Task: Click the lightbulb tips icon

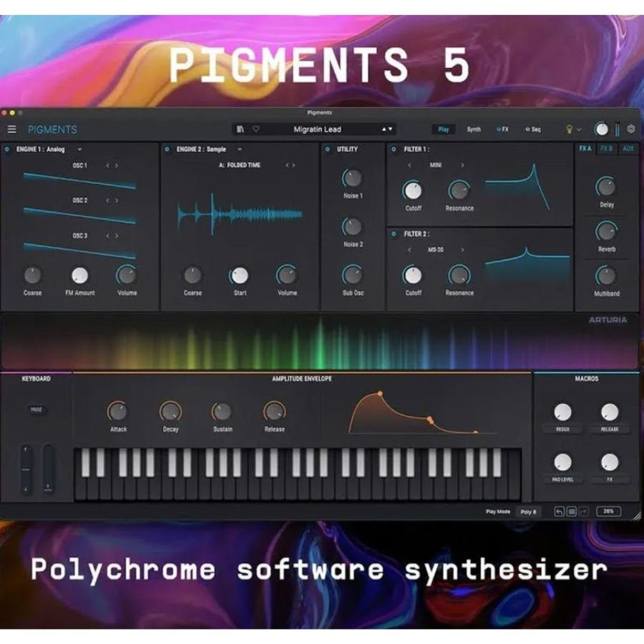Action: [x=570, y=130]
